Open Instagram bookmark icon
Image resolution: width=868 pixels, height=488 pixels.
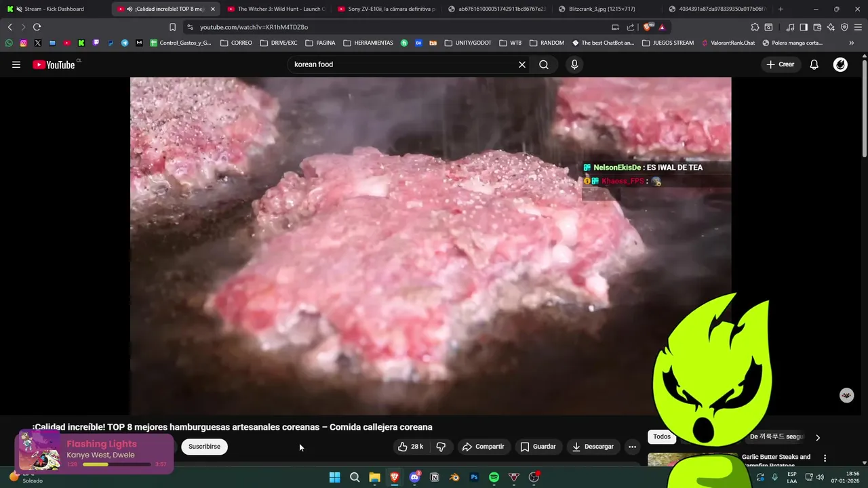coord(23,43)
